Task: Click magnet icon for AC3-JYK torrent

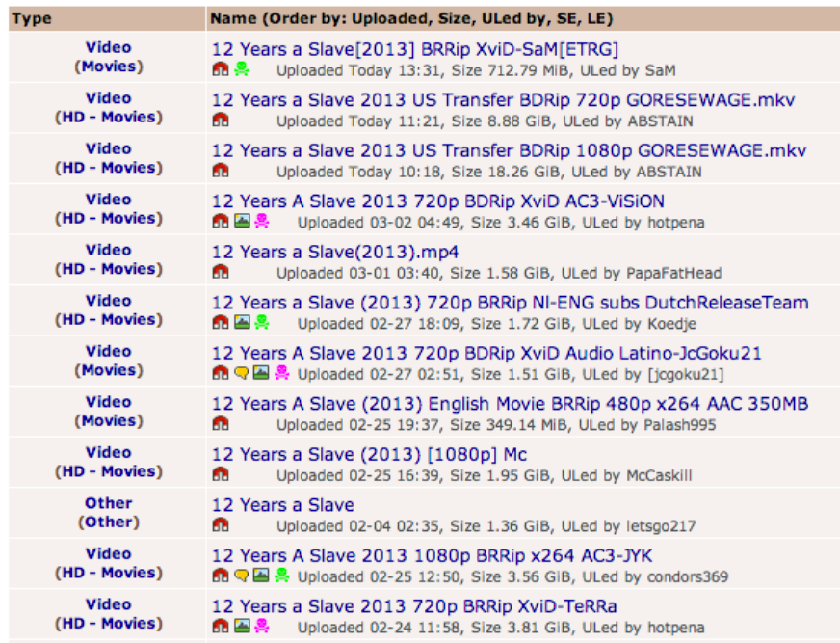Action: [x=221, y=576]
